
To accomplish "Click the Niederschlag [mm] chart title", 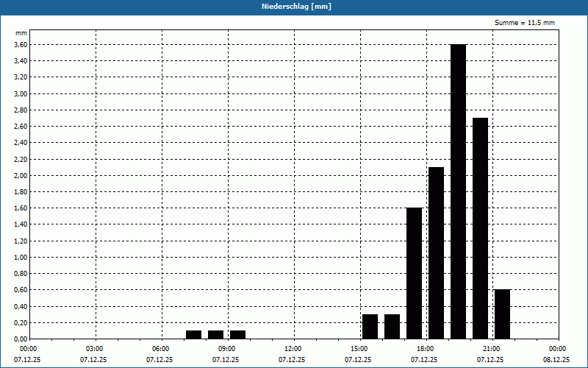I will click(x=293, y=7).
